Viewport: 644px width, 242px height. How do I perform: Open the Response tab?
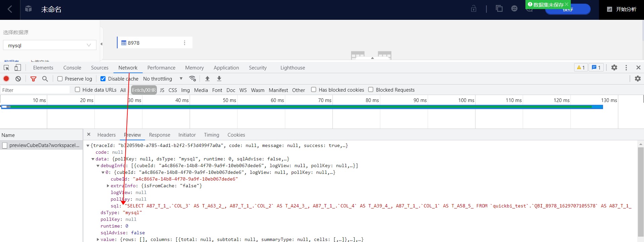159,135
